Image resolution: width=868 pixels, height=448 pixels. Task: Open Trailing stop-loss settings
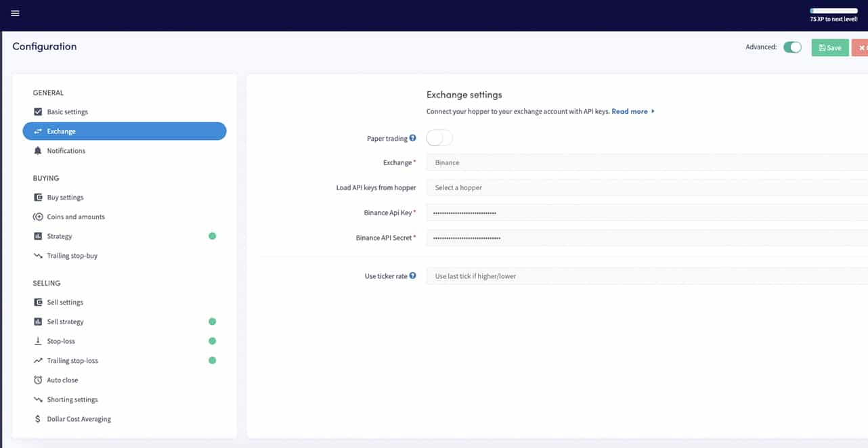pos(125,361)
